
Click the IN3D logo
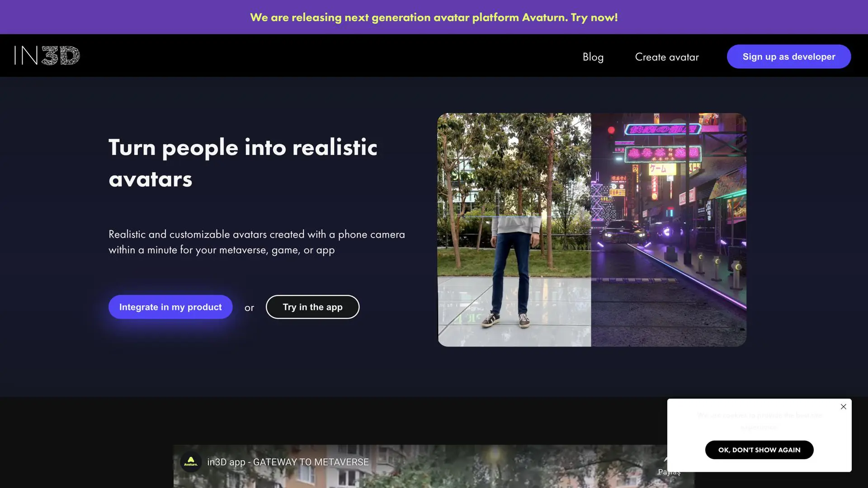[x=47, y=56]
